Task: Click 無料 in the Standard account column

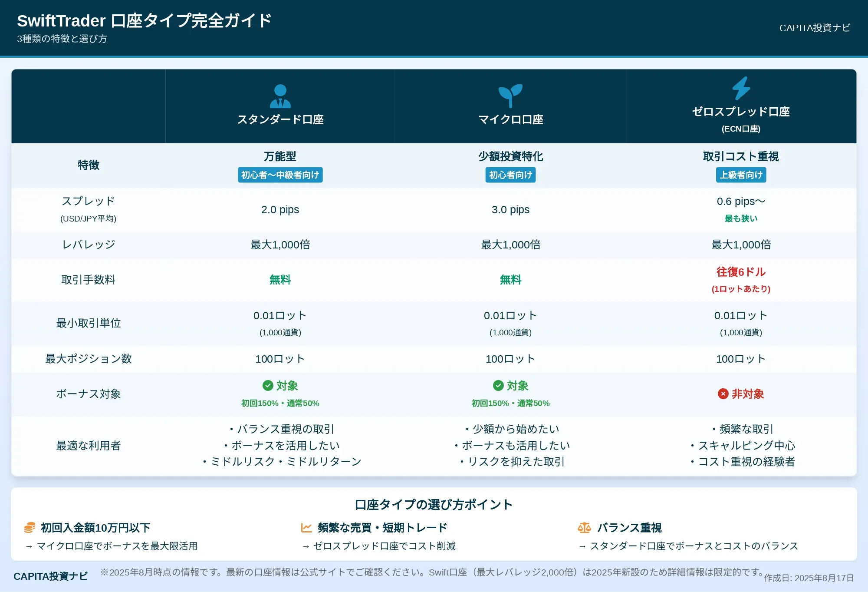Action: click(x=280, y=280)
